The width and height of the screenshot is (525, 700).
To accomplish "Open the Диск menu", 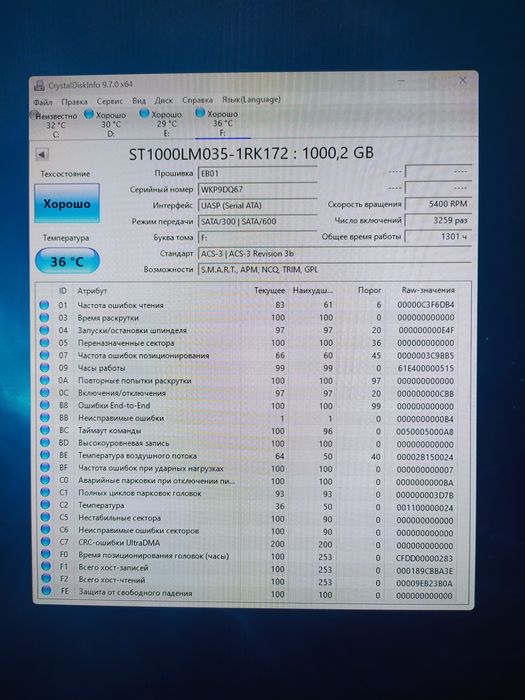I will [x=163, y=100].
